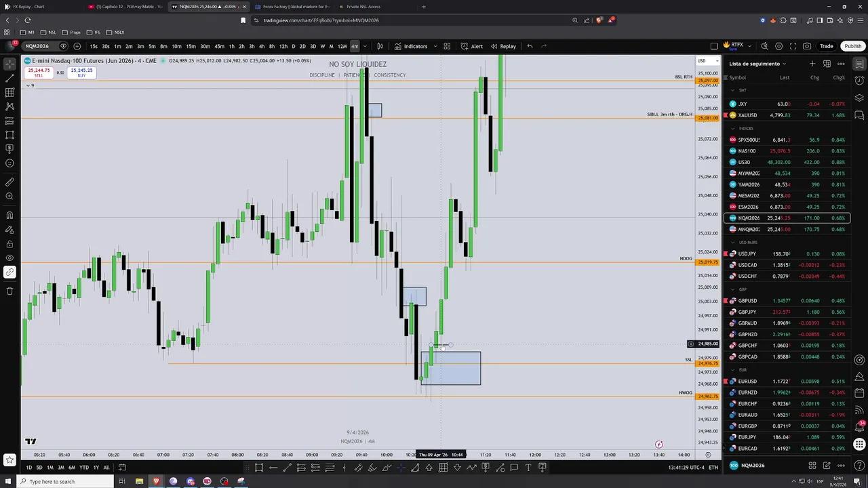
Task: Open the Indicators dialog
Action: 411,46
